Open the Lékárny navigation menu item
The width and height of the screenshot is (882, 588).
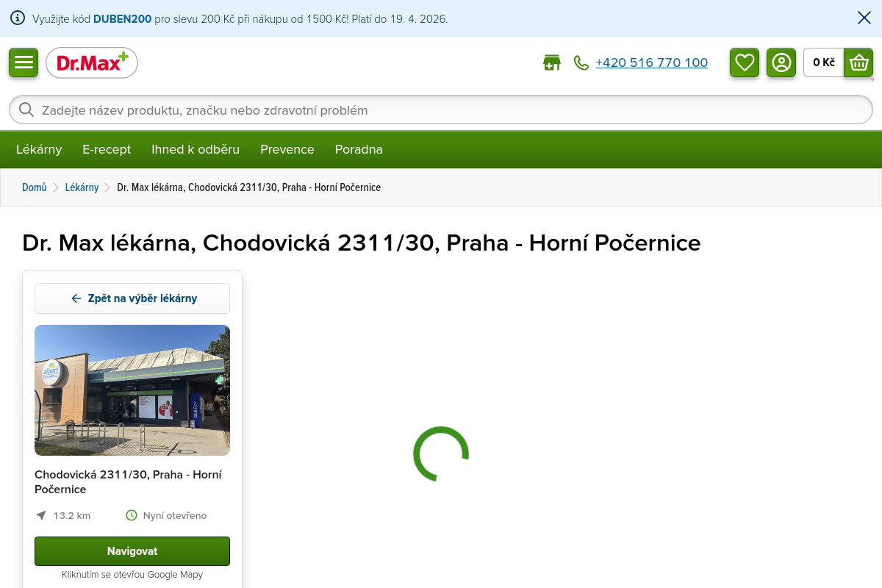click(x=39, y=149)
